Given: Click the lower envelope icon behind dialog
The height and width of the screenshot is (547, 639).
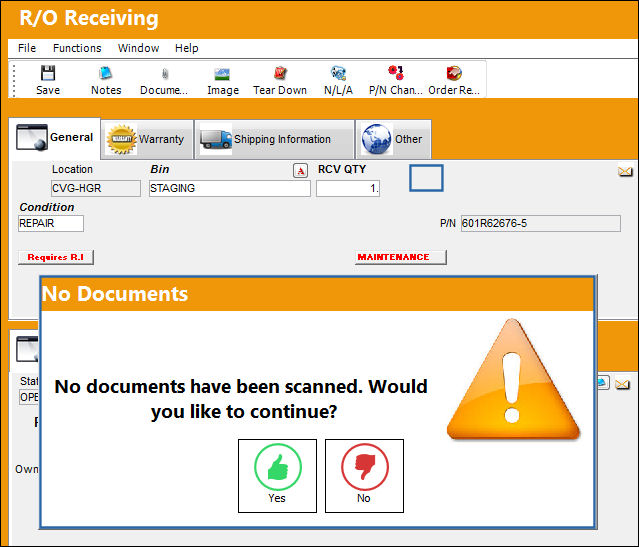Looking at the screenshot, I should (622, 384).
